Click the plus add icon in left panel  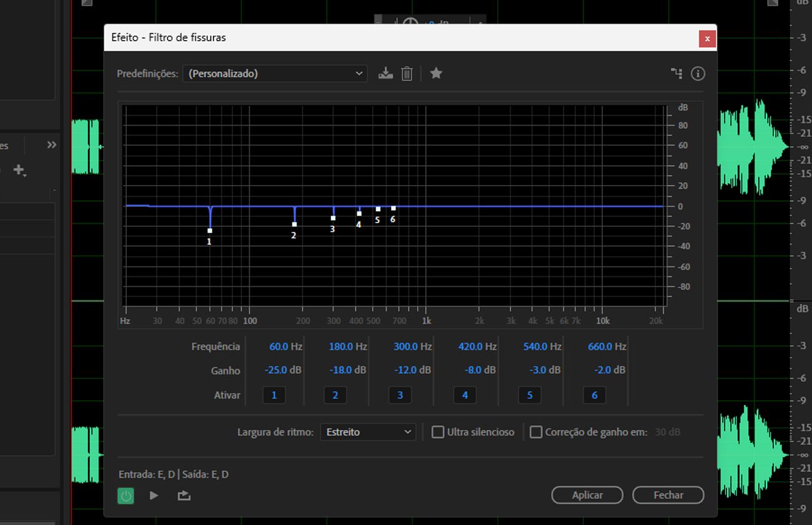tap(19, 170)
